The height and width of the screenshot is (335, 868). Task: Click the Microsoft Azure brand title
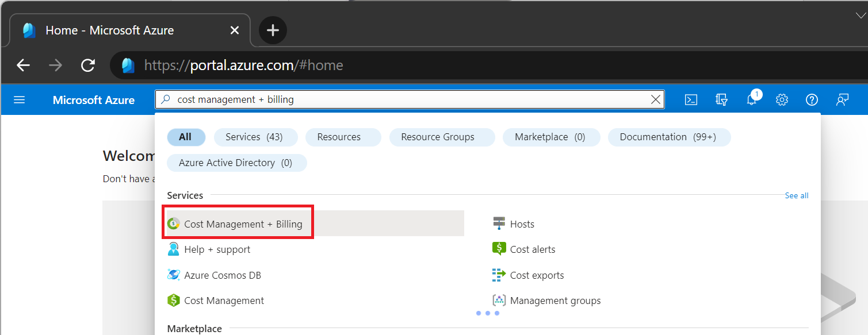(x=94, y=100)
